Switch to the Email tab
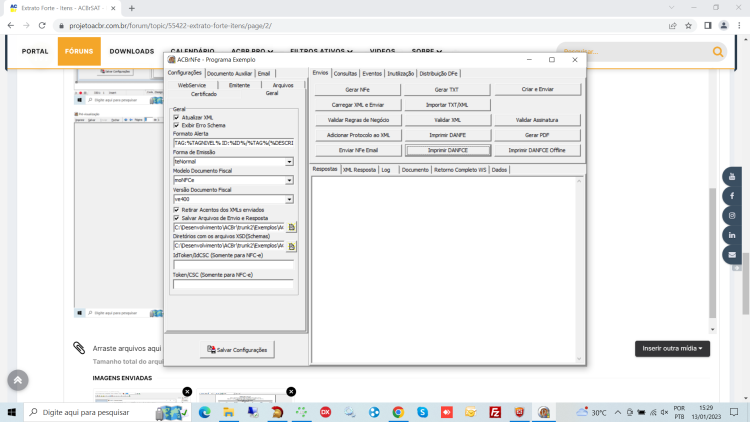The width and height of the screenshot is (750, 422). [264, 74]
